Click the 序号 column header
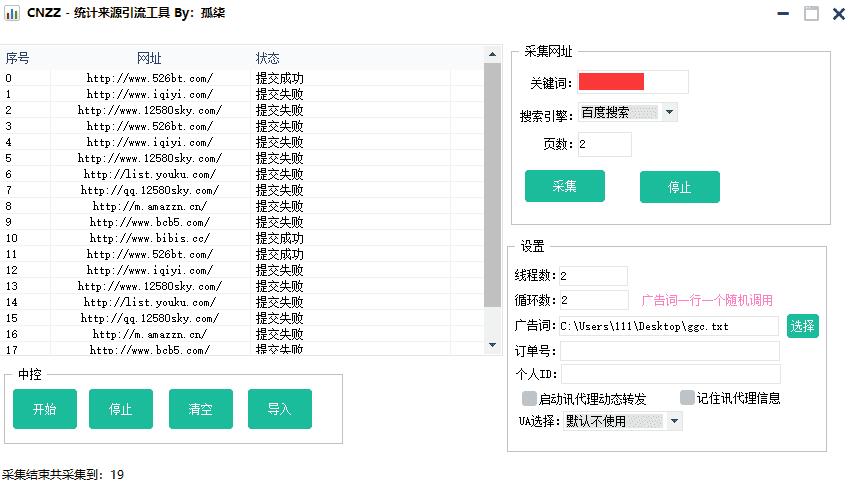This screenshot has width=851, height=482. tap(17, 58)
